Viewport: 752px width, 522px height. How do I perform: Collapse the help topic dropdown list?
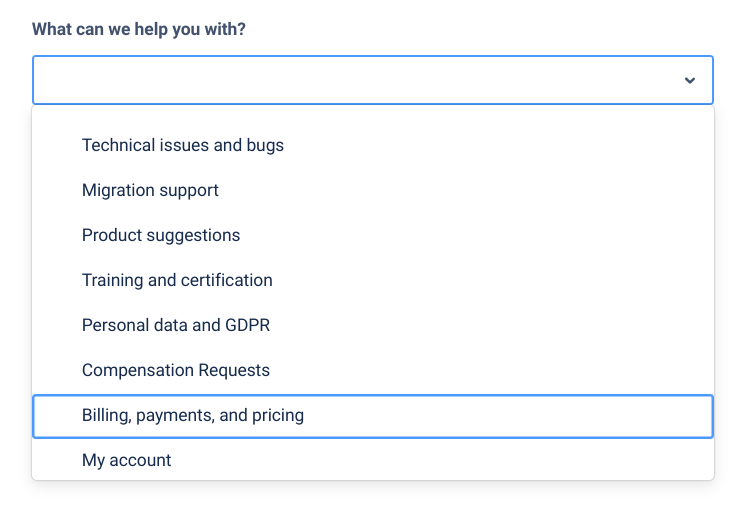(689, 80)
